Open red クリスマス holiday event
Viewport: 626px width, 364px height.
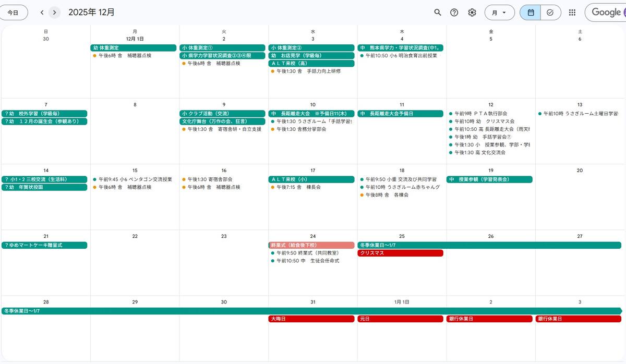[x=400, y=253]
